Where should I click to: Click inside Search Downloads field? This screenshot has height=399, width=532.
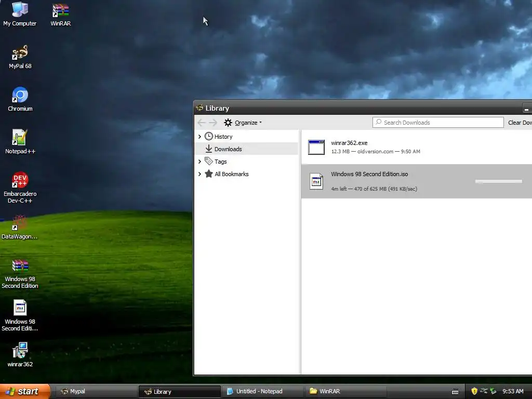438,123
